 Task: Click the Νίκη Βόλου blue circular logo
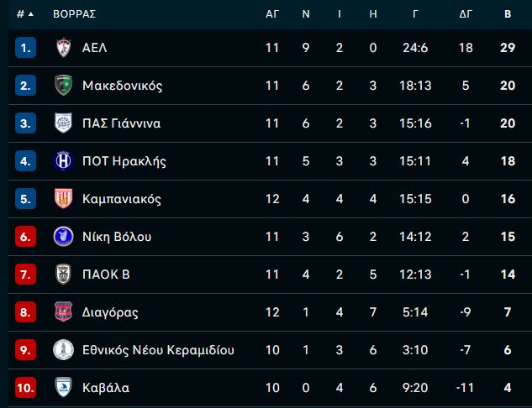[x=63, y=236]
